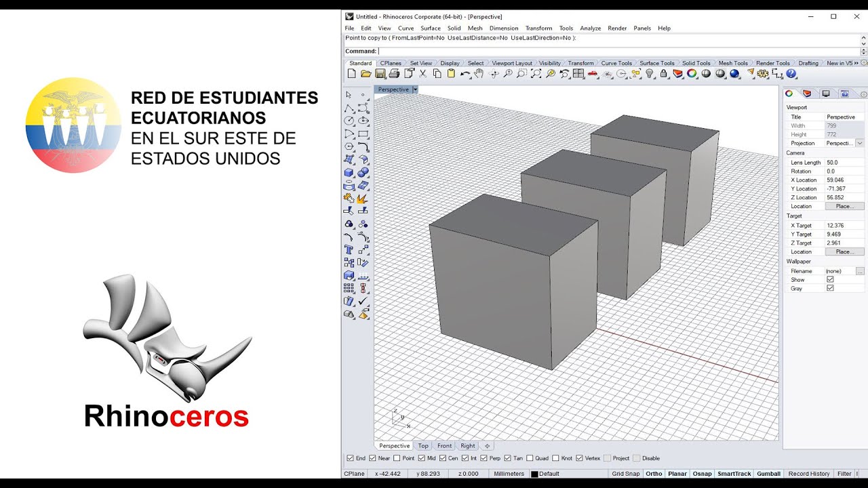Toggle the Mid osnap checkbox
This screenshot has height=488, width=868.
(422, 458)
